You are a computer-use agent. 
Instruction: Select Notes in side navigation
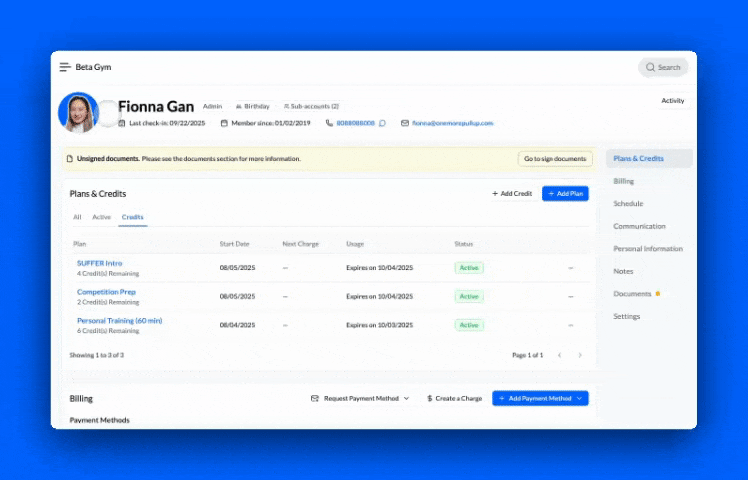(623, 271)
